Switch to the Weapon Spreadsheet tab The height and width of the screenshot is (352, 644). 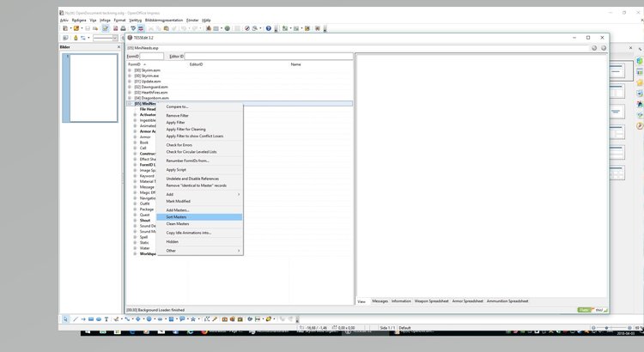pyautogui.click(x=431, y=301)
